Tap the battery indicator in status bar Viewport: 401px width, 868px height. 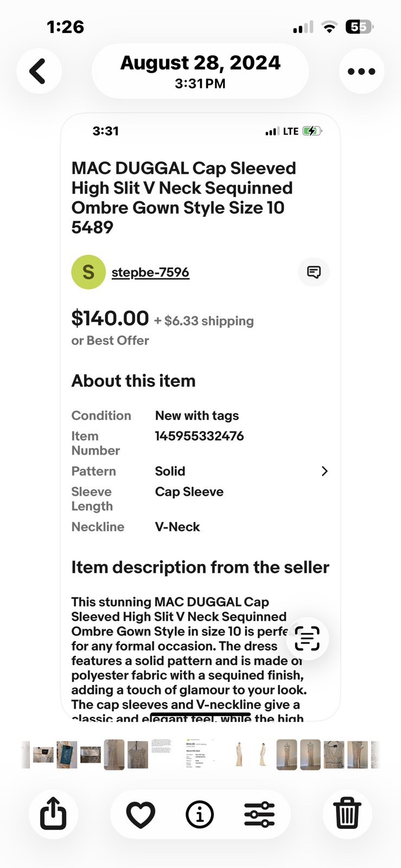(x=360, y=27)
